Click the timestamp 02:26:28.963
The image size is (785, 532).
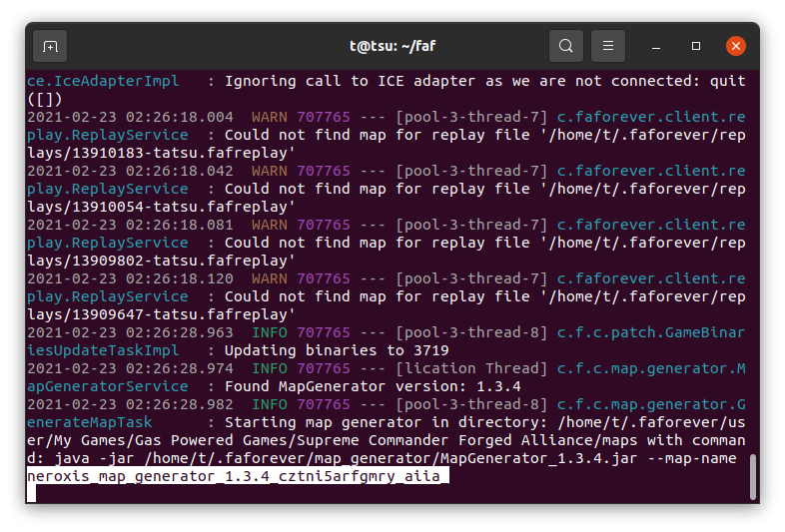point(179,332)
